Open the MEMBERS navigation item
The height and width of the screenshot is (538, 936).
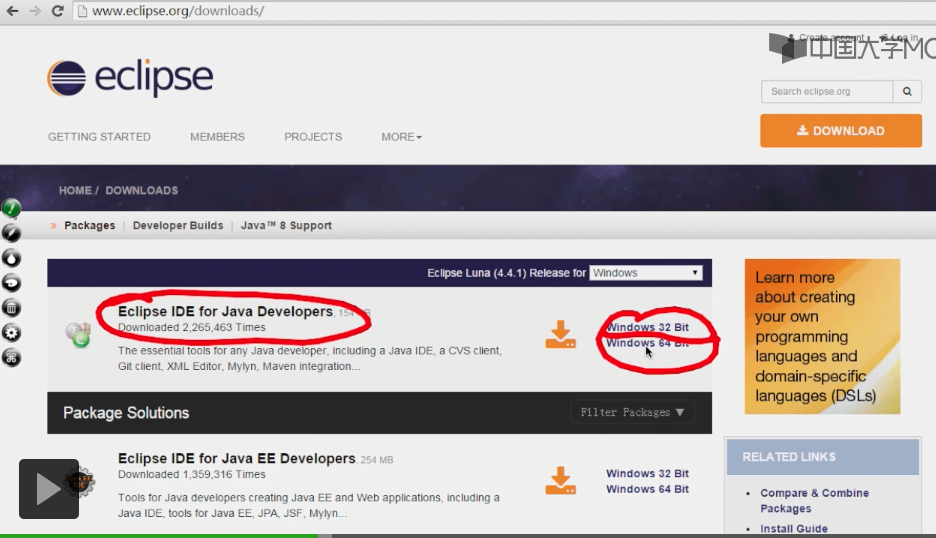click(217, 137)
